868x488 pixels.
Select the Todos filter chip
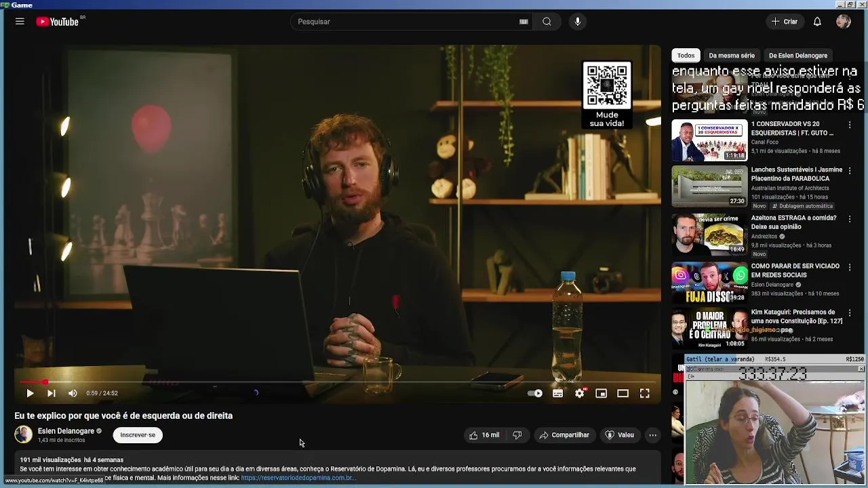coord(686,56)
